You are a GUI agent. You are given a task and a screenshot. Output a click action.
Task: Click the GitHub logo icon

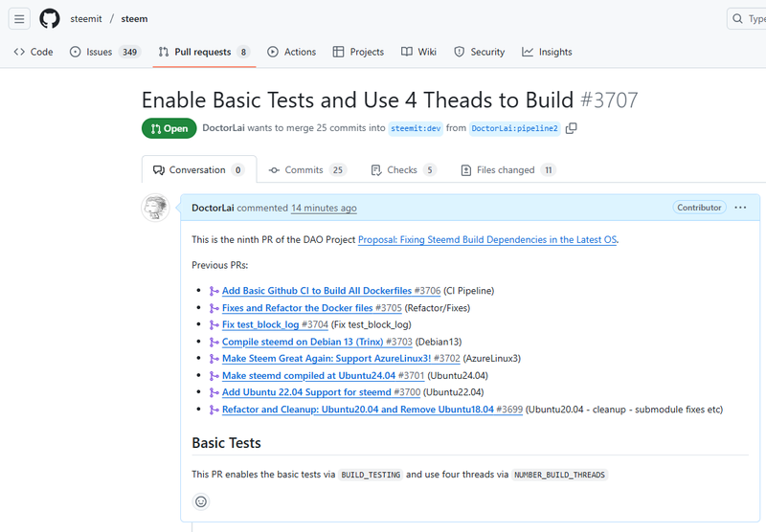click(x=50, y=18)
